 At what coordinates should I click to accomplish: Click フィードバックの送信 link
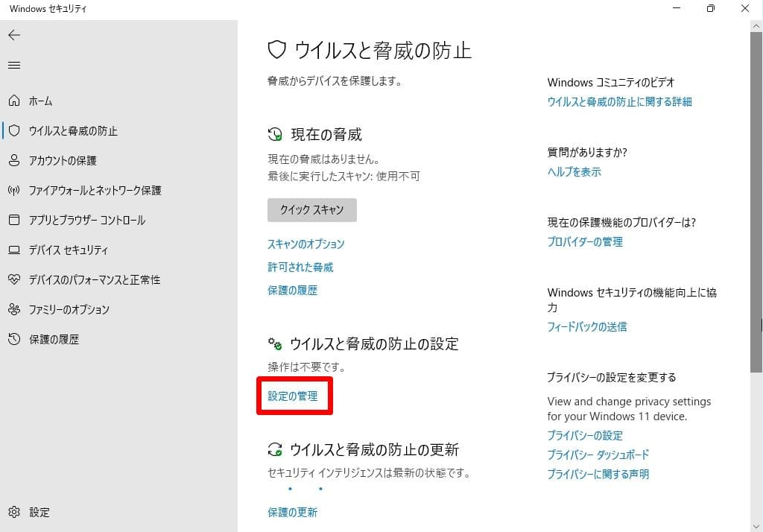587,326
